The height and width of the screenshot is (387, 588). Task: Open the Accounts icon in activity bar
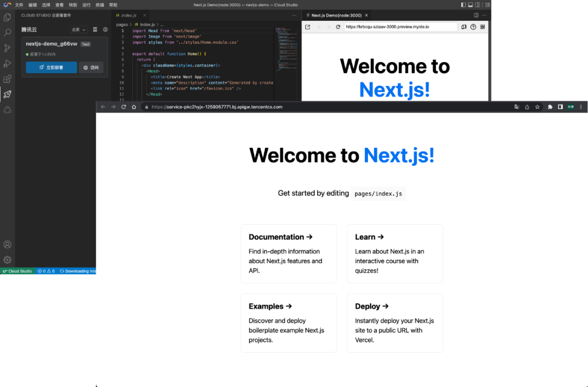(7, 244)
